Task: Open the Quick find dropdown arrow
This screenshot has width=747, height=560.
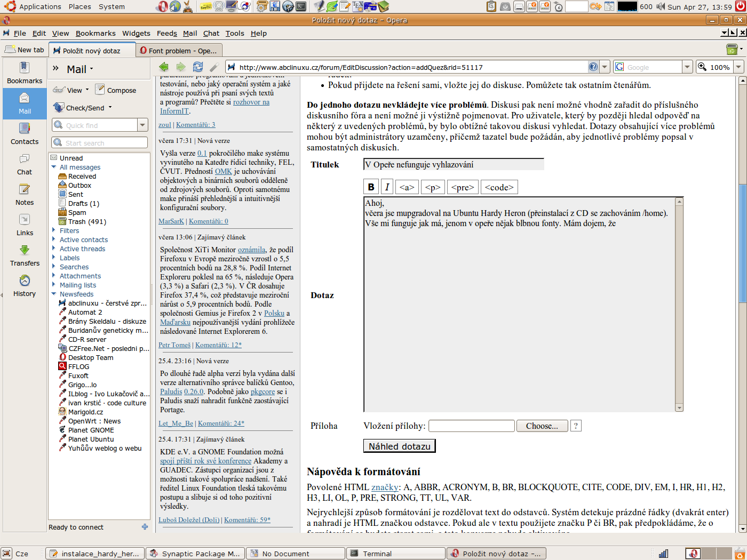Action: [142, 125]
